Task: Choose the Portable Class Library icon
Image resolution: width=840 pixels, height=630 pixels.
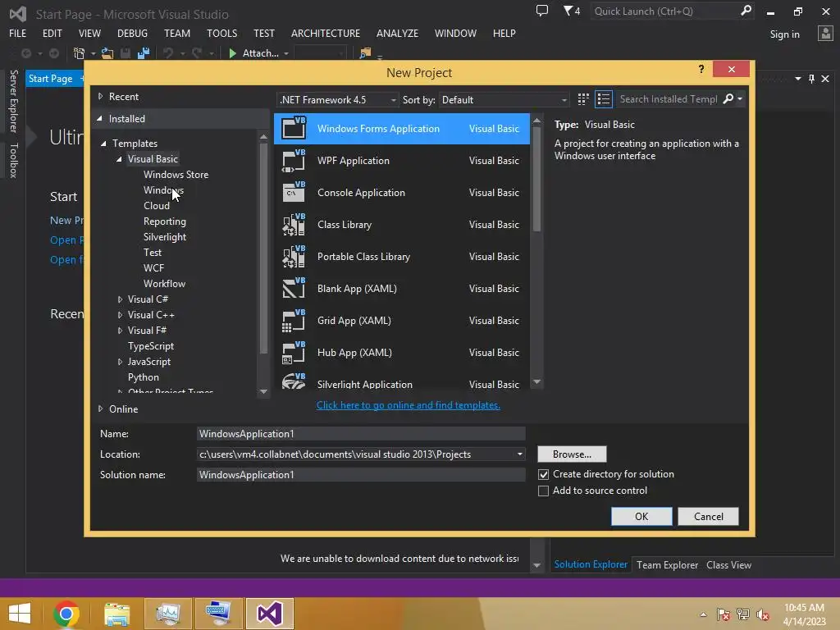Action: click(x=294, y=257)
